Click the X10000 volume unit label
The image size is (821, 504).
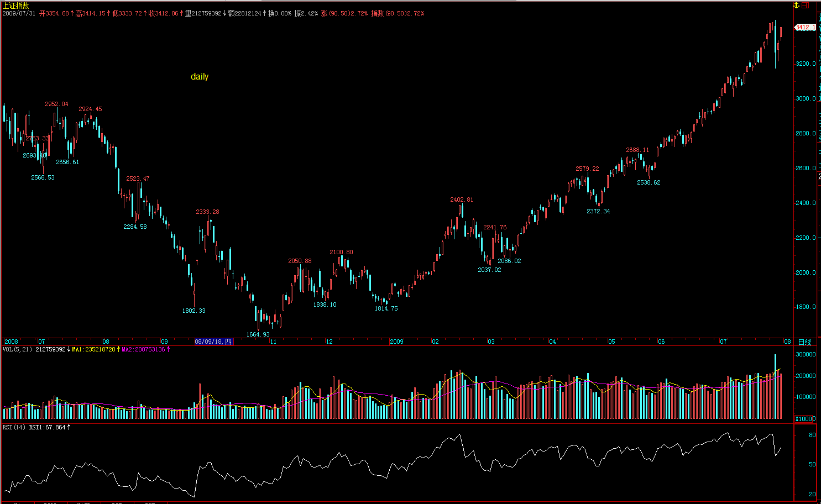point(805,419)
